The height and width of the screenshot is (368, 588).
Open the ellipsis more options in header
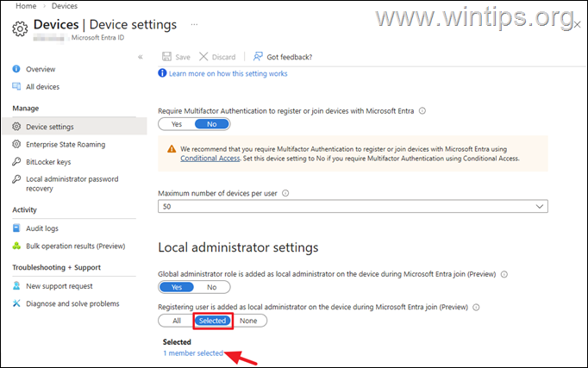coord(194,24)
